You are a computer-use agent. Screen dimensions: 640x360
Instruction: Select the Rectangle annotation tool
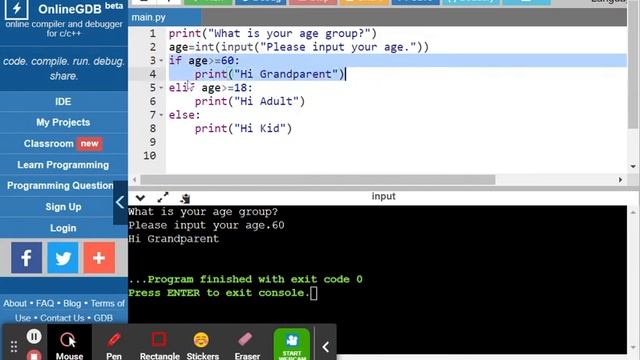point(160,346)
